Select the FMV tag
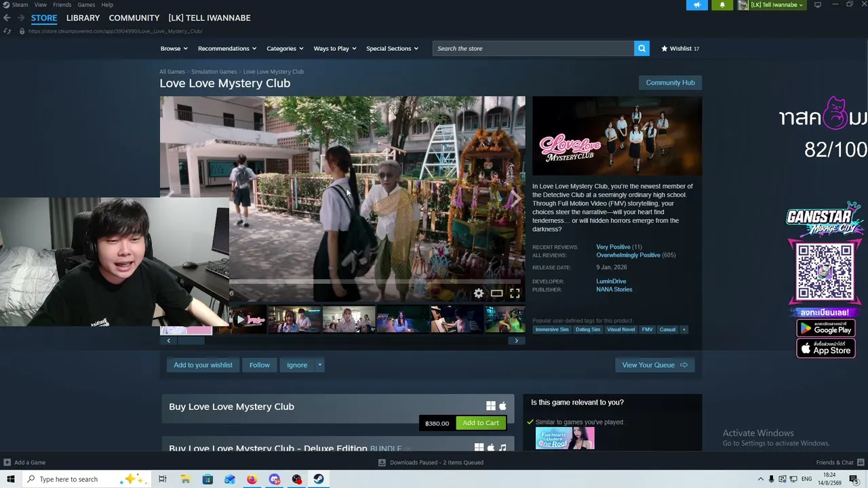This screenshot has width=868, height=488. tap(648, 329)
